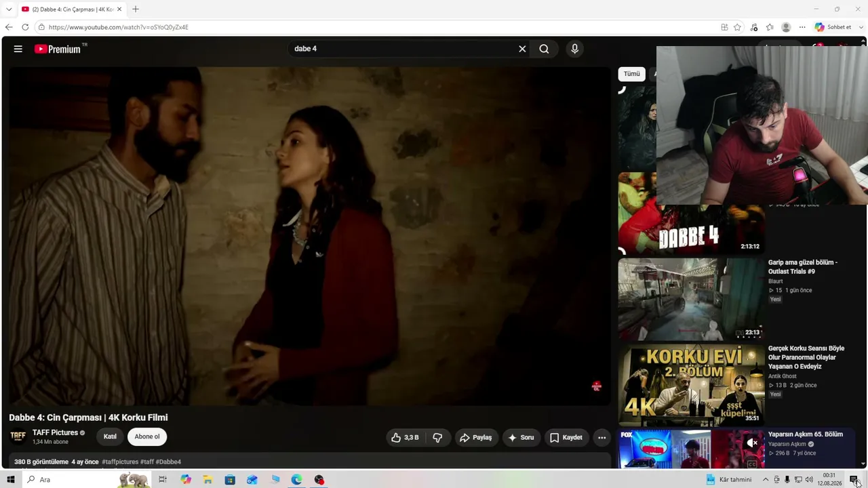The width and height of the screenshot is (868, 488).
Task: Click into the 'dabe 4' search field
Action: click(403, 49)
